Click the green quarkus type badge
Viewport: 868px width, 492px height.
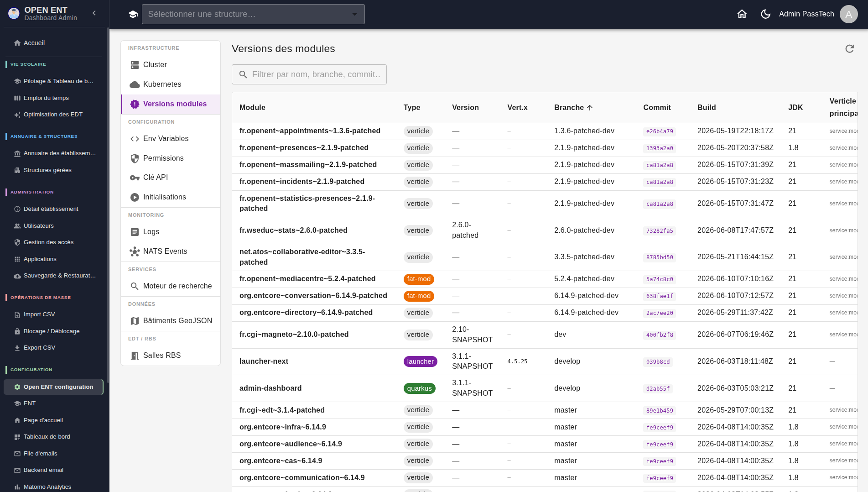click(420, 388)
